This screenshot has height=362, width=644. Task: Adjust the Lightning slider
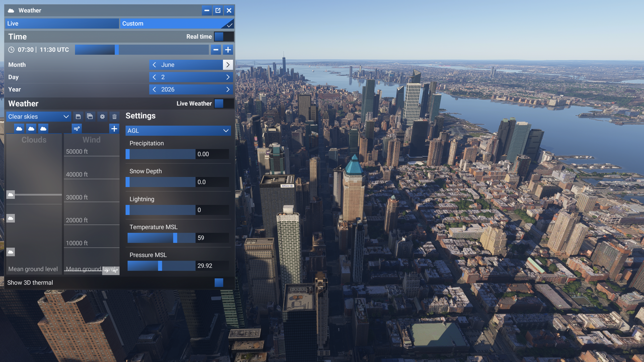tap(160, 210)
